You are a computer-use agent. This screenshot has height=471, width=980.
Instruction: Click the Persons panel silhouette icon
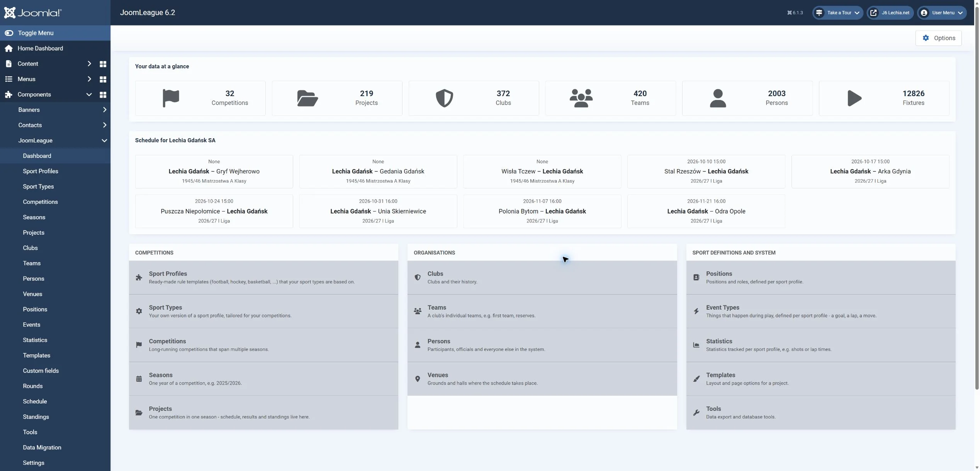coord(418,345)
